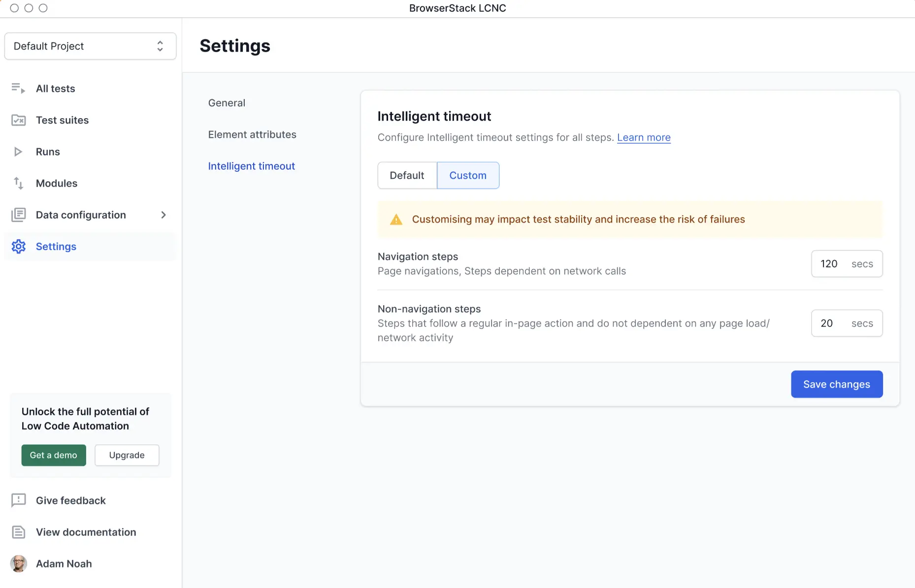Click 'Page navigations, Steps dependent on network calls'

[x=502, y=271]
